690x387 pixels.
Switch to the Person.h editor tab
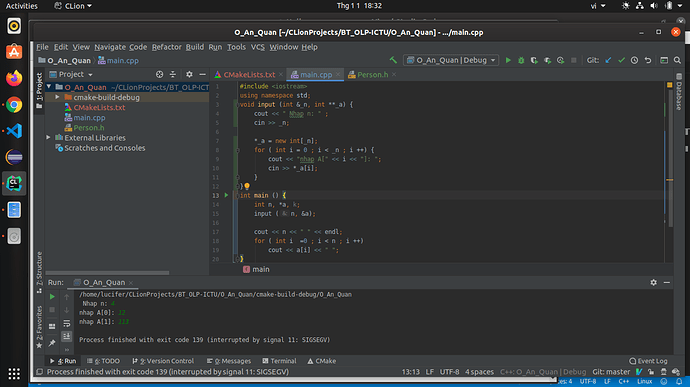[x=372, y=75]
